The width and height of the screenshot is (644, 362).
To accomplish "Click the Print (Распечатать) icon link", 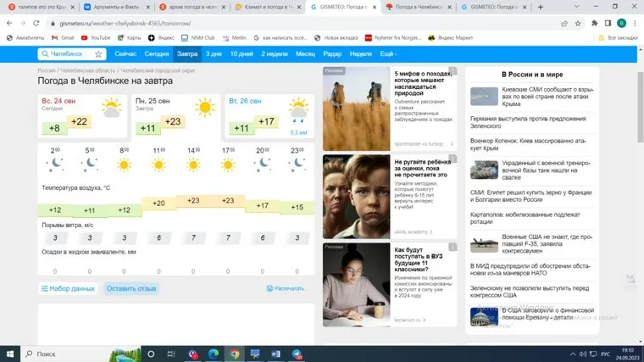I will coord(288,288).
